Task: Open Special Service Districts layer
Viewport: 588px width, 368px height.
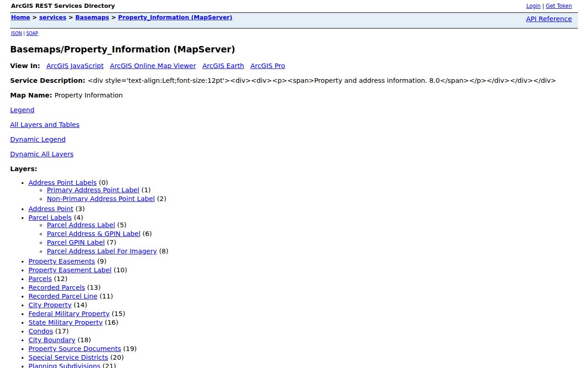Action: [x=68, y=357]
